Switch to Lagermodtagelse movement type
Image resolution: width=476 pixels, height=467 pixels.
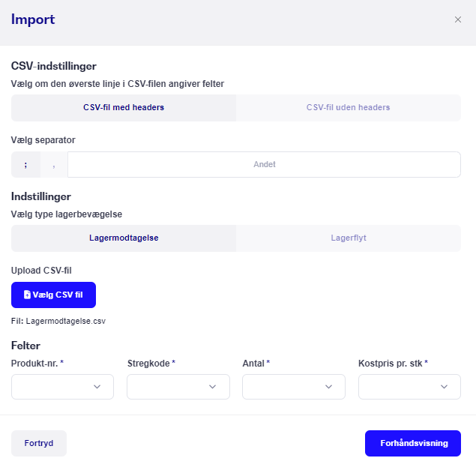[124, 238]
